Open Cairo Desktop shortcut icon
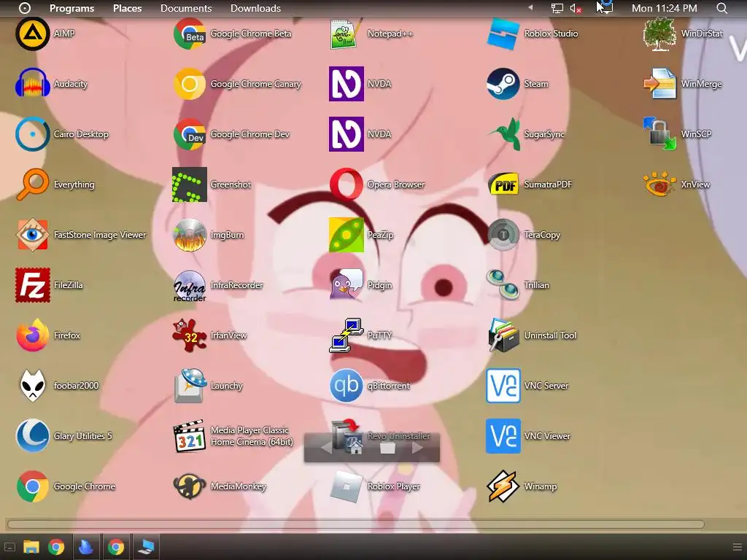 point(32,134)
